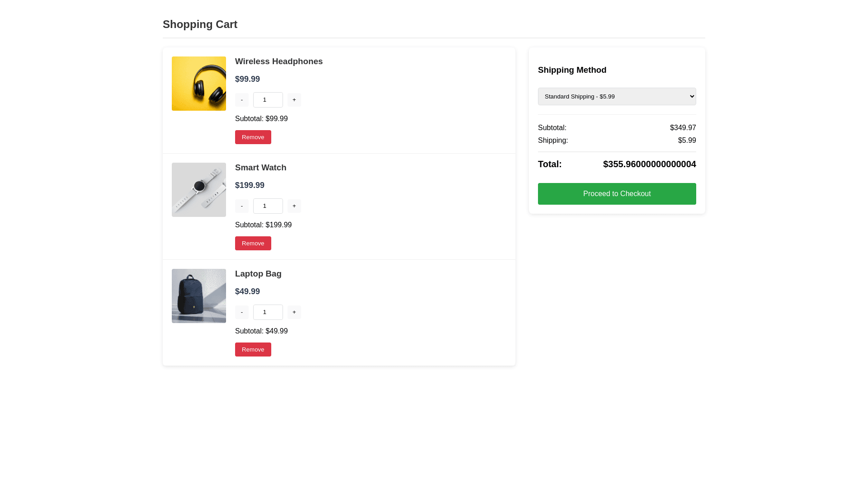Open the Shipping Method dropdown
The image size is (868, 488).
[617, 96]
